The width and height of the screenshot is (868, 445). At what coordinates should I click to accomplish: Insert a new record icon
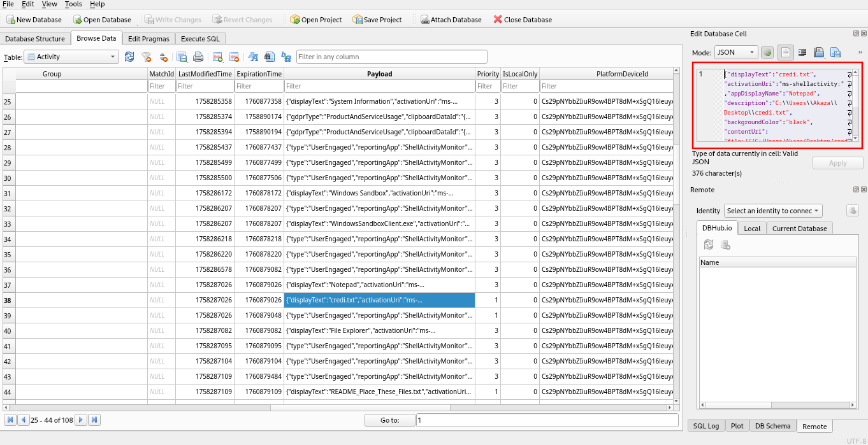pyautogui.click(x=218, y=57)
